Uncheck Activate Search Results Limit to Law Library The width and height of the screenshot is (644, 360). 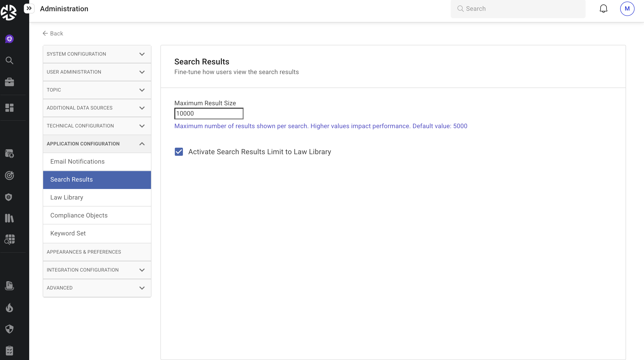click(x=179, y=151)
